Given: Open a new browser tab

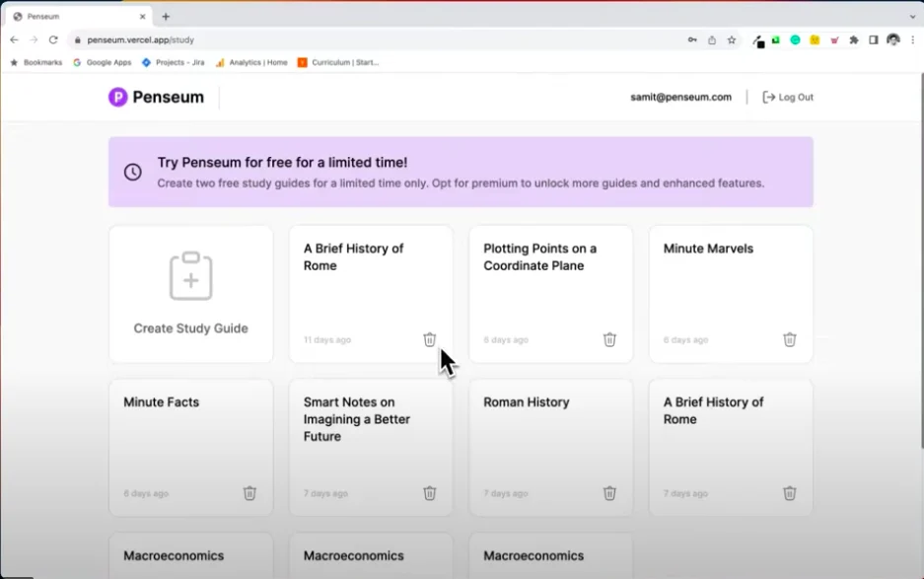Looking at the screenshot, I should pos(166,17).
